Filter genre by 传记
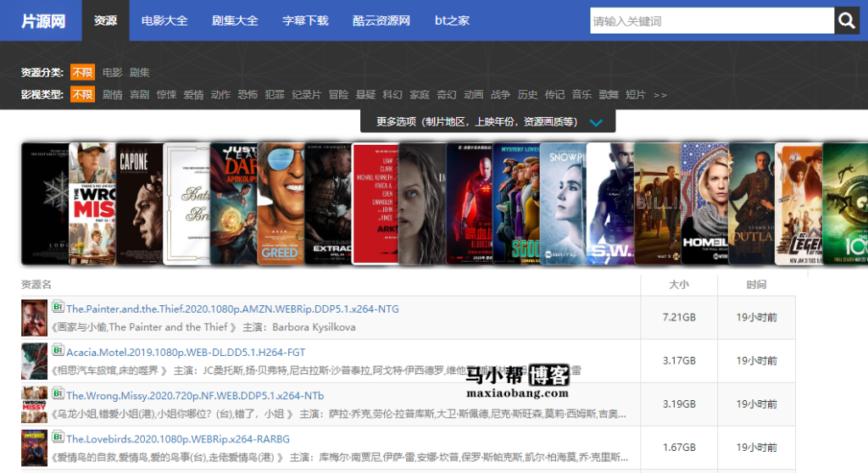 coord(554,95)
